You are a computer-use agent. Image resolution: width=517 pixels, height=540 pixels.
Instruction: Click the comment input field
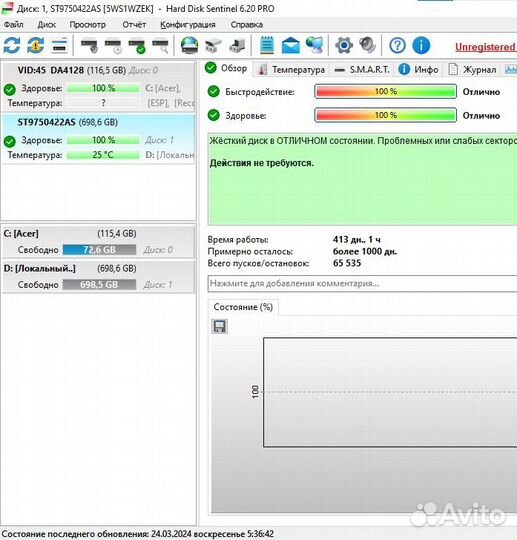pos(362,283)
